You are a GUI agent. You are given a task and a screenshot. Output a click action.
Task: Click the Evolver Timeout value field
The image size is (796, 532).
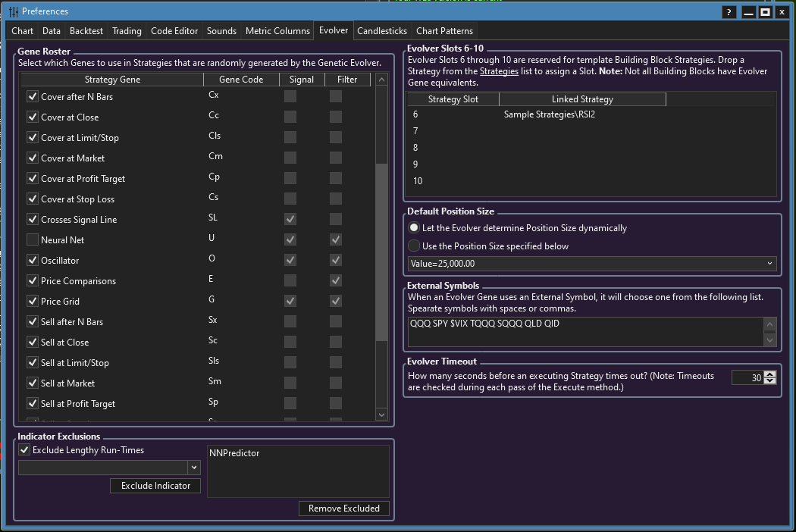pos(747,377)
